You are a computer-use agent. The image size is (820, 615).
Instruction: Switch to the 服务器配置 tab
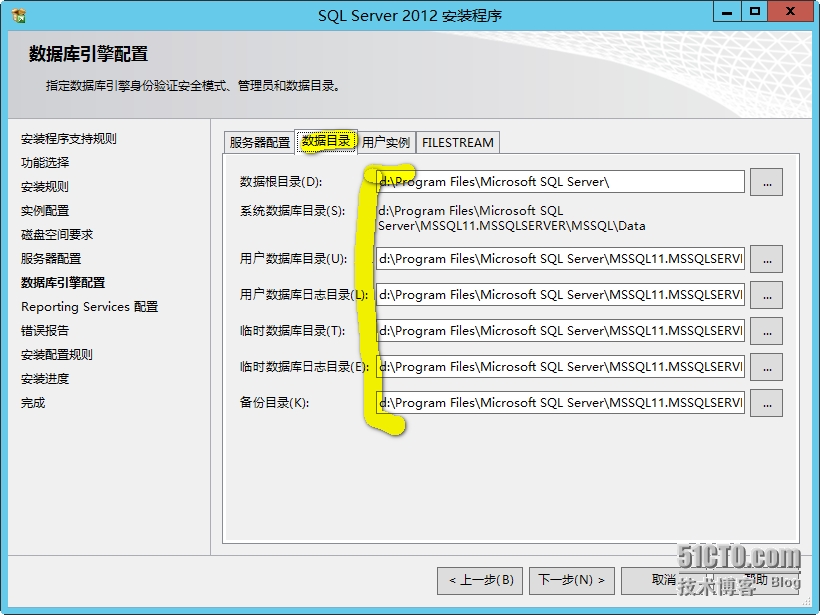pos(259,142)
